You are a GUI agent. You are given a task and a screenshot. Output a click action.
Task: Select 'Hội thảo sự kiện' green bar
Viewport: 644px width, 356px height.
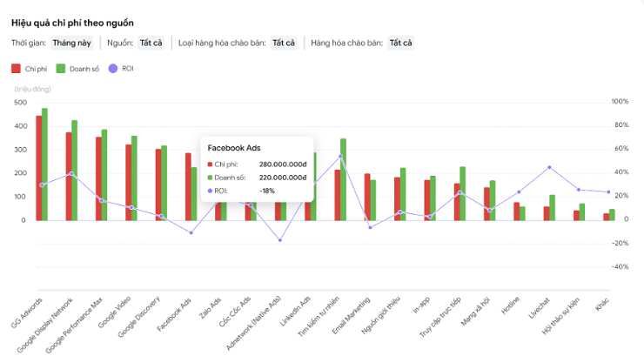coord(582,212)
